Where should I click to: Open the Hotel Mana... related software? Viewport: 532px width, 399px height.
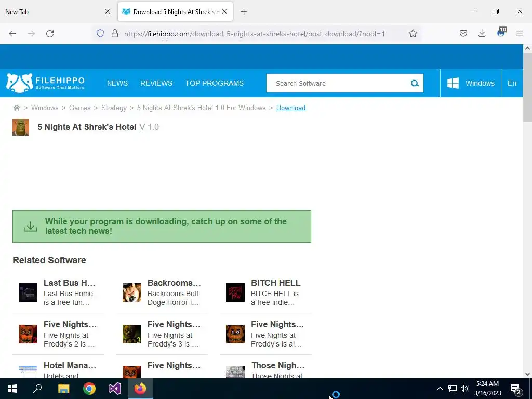[70, 365]
